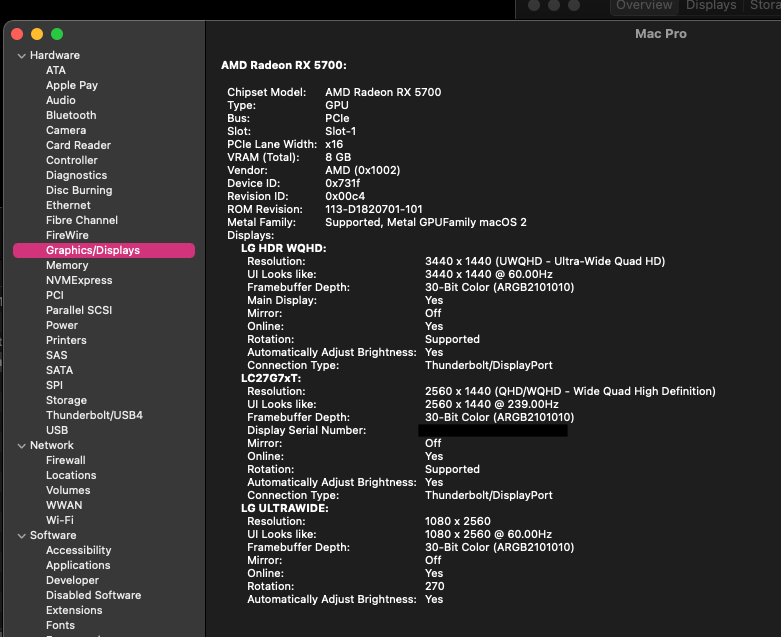Click the Metal GPUFamily macOS 2 value
This screenshot has height=637, width=781.
point(426,222)
